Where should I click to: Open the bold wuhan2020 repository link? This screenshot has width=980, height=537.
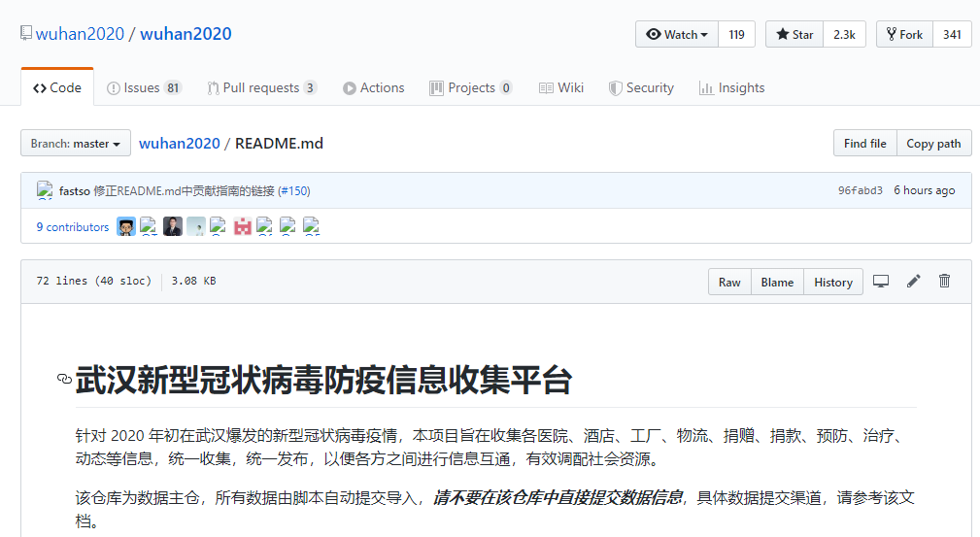coord(186,34)
